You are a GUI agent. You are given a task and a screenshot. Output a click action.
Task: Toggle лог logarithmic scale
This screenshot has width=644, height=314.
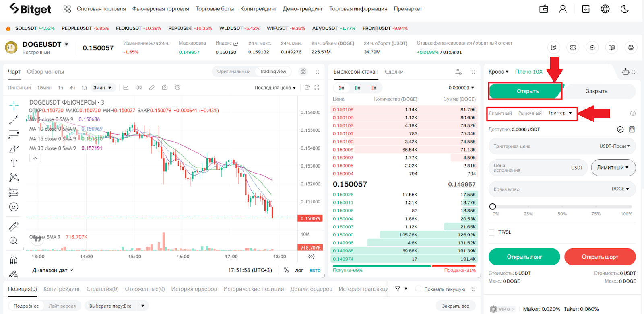(299, 270)
